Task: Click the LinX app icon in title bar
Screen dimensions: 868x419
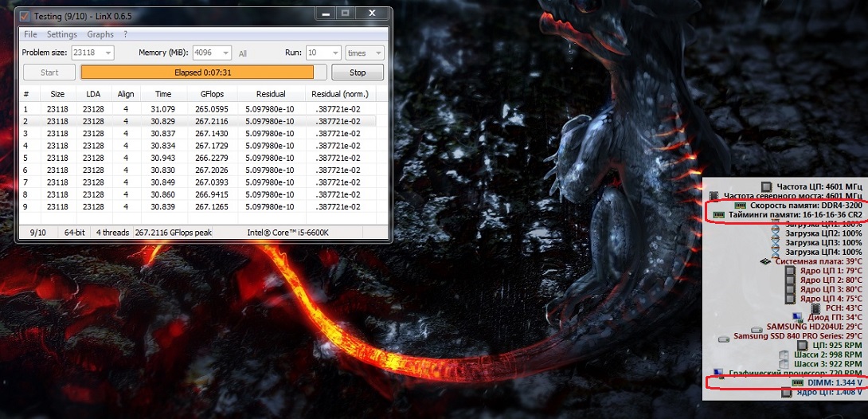Action: [x=25, y=15]
